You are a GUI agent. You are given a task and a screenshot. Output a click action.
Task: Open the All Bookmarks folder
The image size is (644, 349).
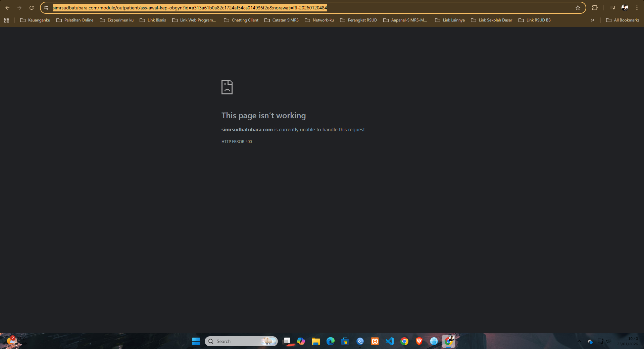coord(623,20)
